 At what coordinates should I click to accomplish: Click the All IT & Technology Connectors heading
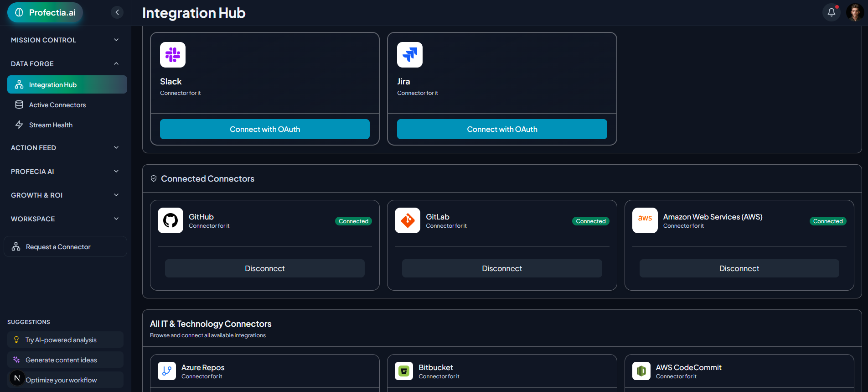(211, 324)
